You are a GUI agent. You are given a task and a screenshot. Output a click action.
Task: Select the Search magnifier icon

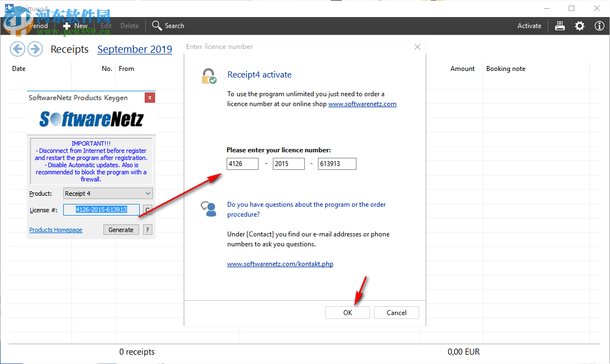coord(156,25)
